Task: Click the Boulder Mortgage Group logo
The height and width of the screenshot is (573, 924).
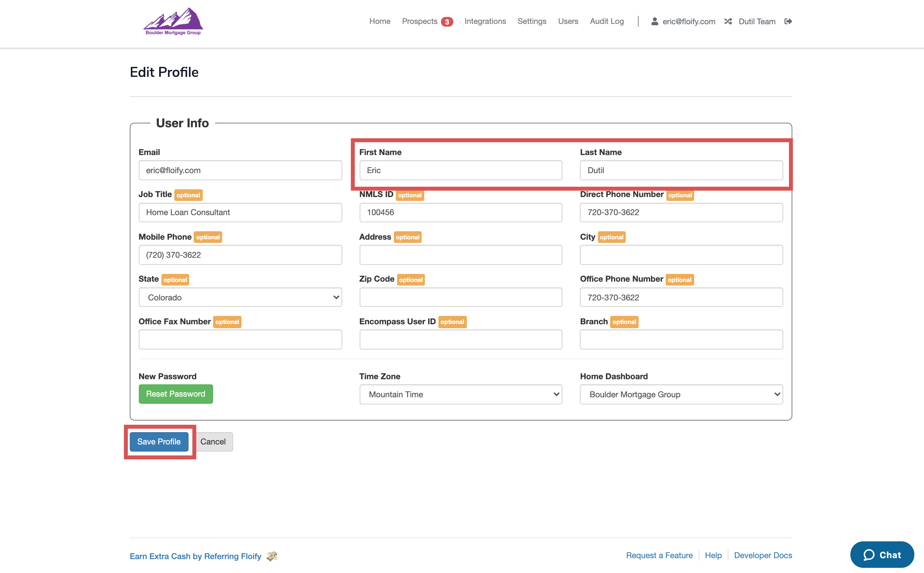Action: (x=173, y=22)
